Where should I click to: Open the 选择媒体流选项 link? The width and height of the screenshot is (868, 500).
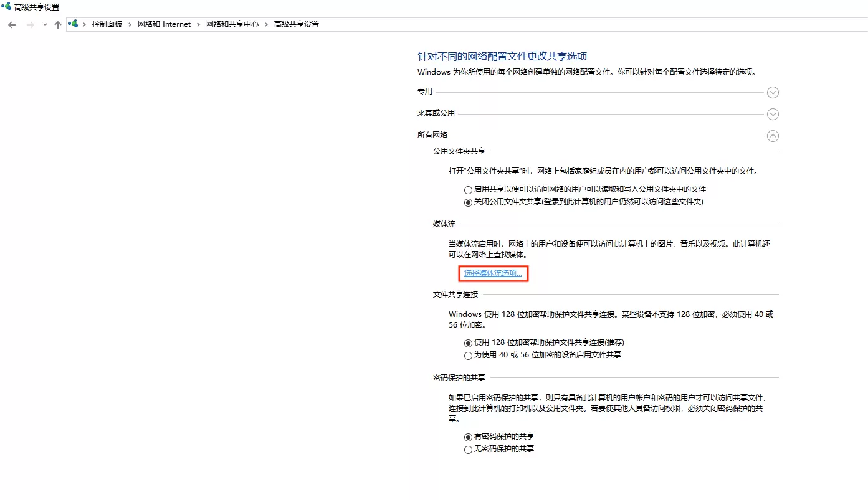point(493,273)
